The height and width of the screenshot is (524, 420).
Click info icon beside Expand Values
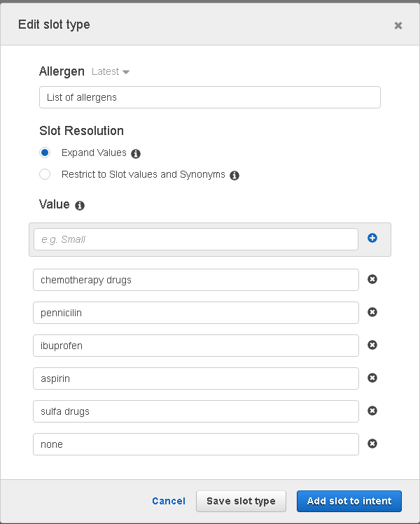tap(136, 153)
